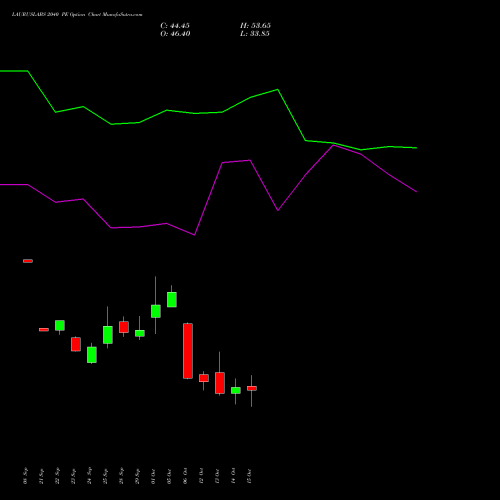Select the green candle for 22 Sep
Viewport: 500px width, 500px height.
click(60, 325)
